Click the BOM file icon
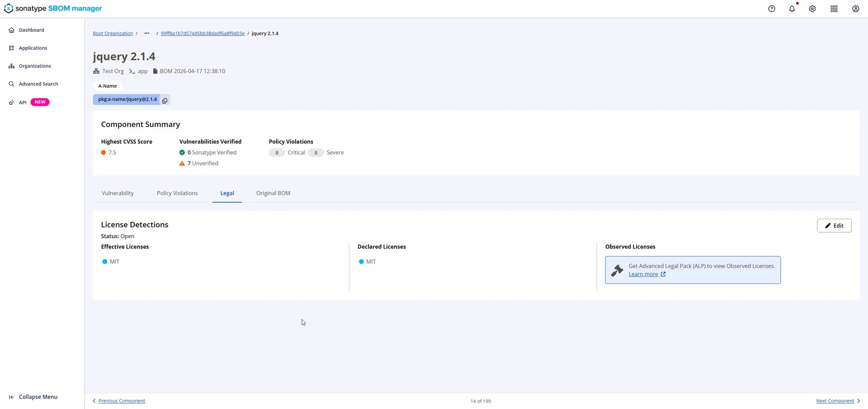 [x=155, y=71]
